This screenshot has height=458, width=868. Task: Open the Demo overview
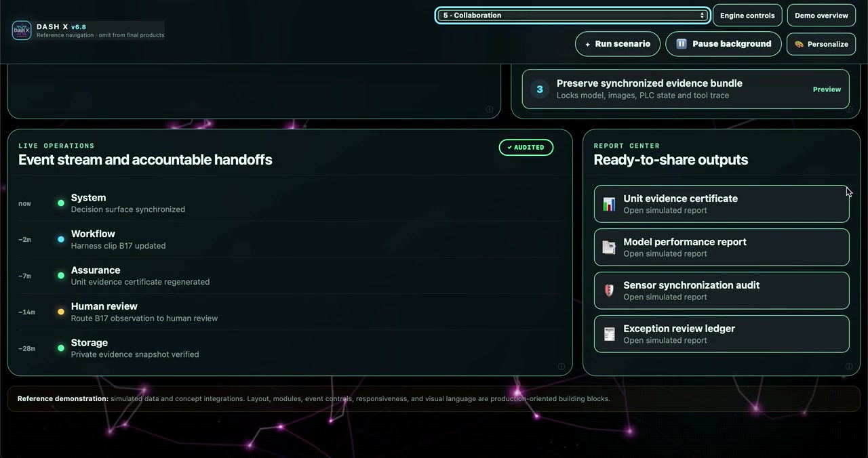pyautogui.click(x=821, y=16)
